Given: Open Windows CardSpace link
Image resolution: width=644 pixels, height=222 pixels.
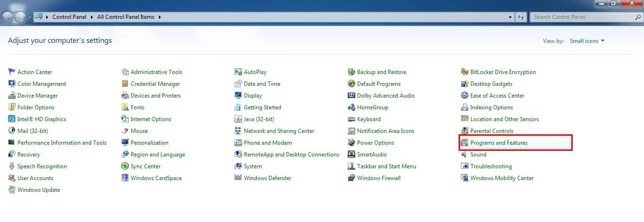Looking at the screenshot, I should point(156,178).
